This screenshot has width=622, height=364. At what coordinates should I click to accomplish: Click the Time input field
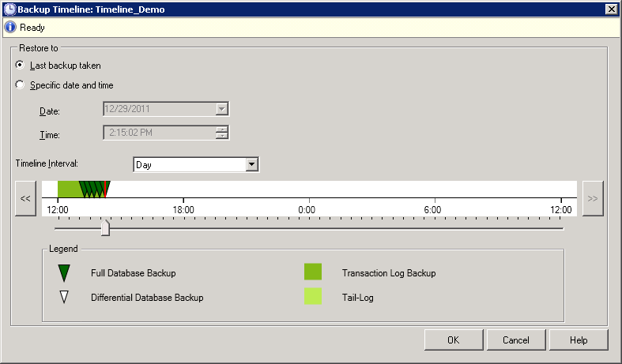(x=159, y=132)
